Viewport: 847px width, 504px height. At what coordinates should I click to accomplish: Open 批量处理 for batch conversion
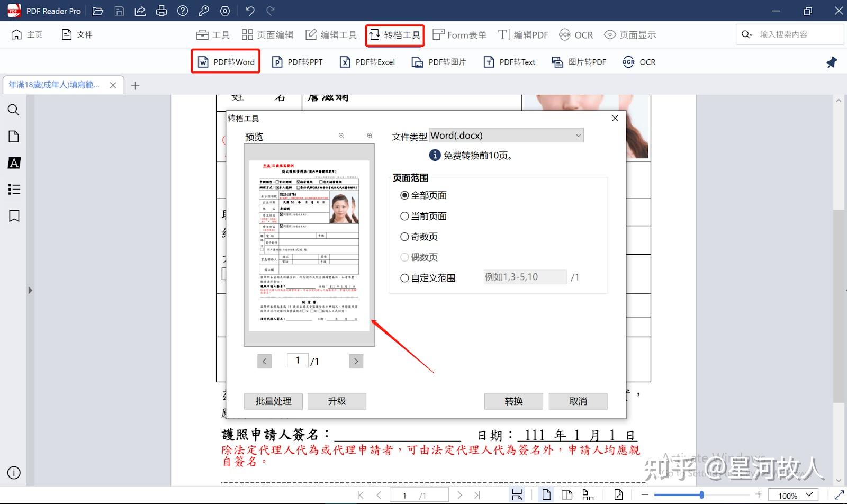click(273, 401)
